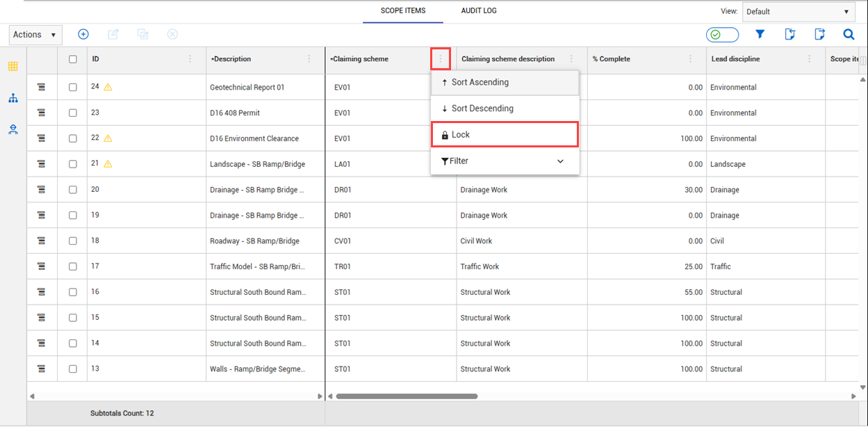This screenshot has width=868, height=427.
Task: Click the horizontal scrollbar thumb of right pane
Action: pyautogui.click(x=407, y=396)
